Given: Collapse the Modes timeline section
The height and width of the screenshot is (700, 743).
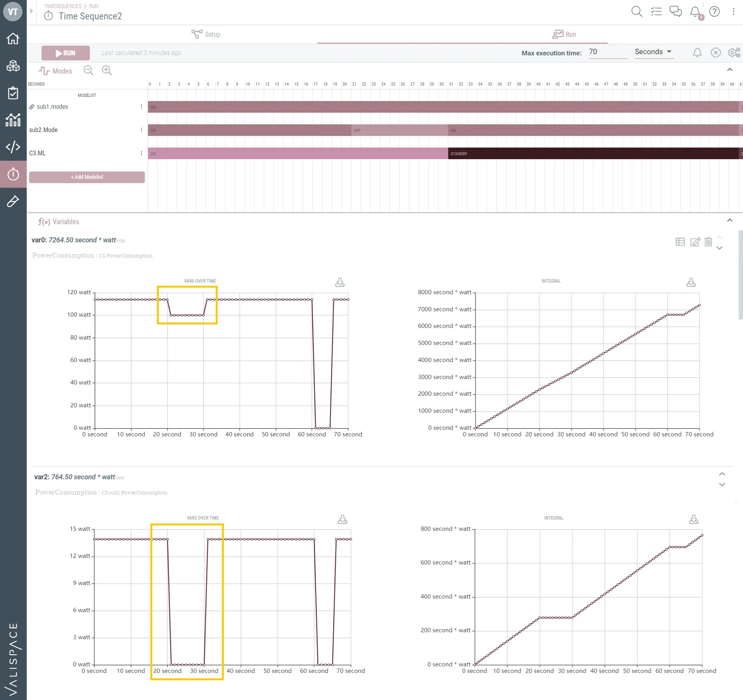Looking at the screenshot, I should click(729, 70).
